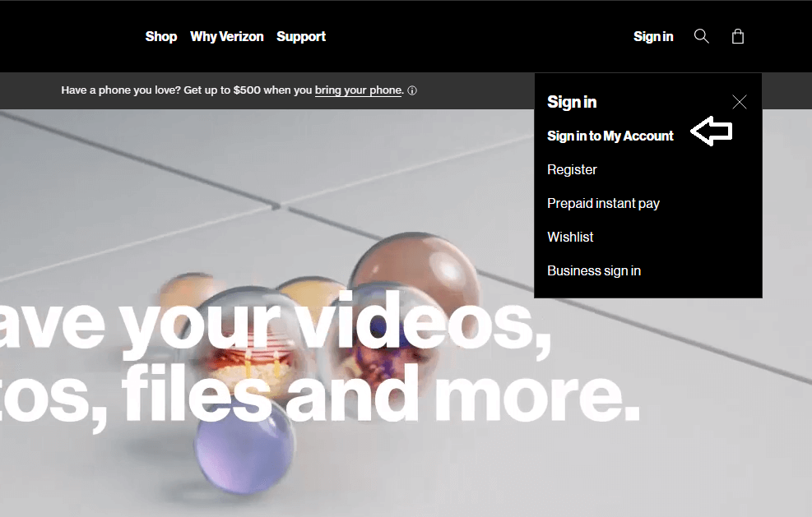Open the shopping bag cart icon

pos(738,36)
